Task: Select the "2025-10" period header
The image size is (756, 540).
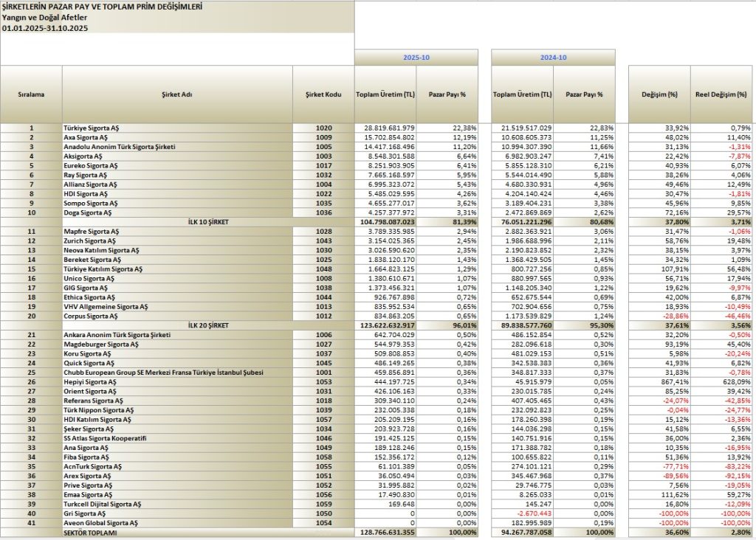Action: (x=416, y=57)
